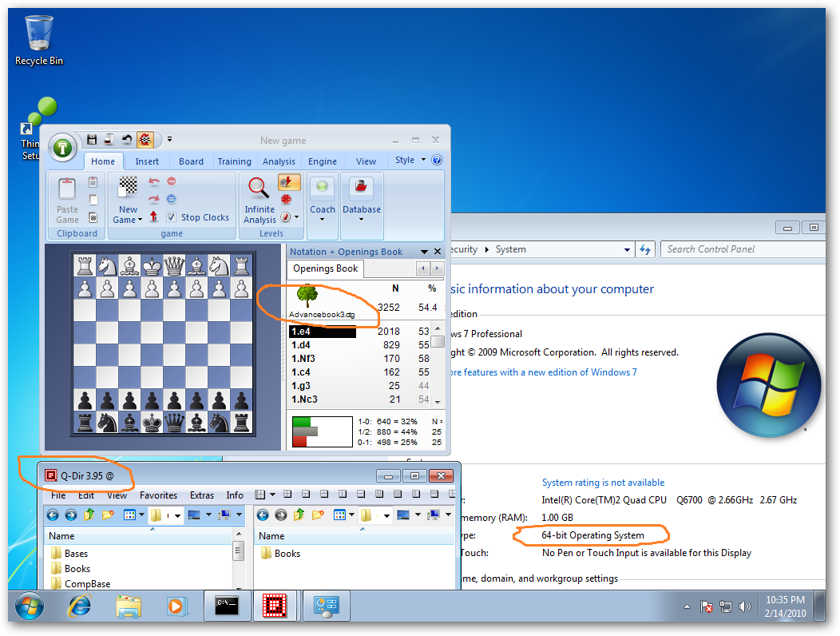Expand Control Panel address bar dropdown
This screenshot has height=636, width=840.
(627, 249)
